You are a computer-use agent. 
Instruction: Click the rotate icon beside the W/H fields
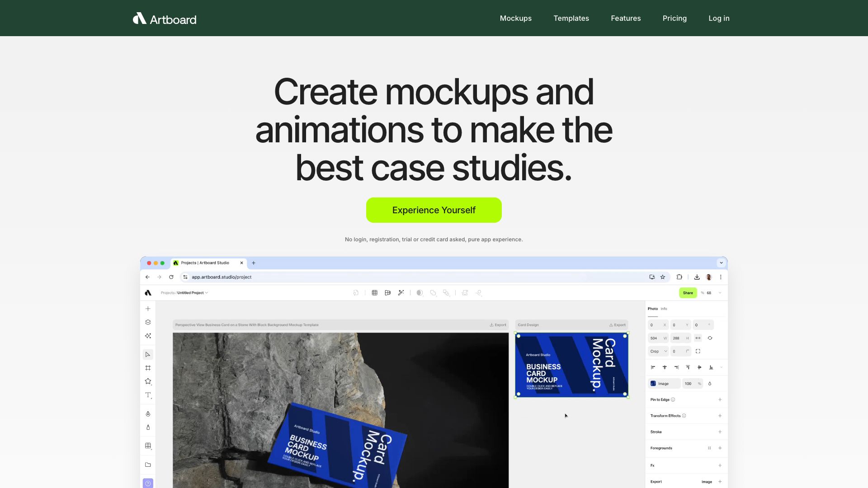click(x=710, y=338)
